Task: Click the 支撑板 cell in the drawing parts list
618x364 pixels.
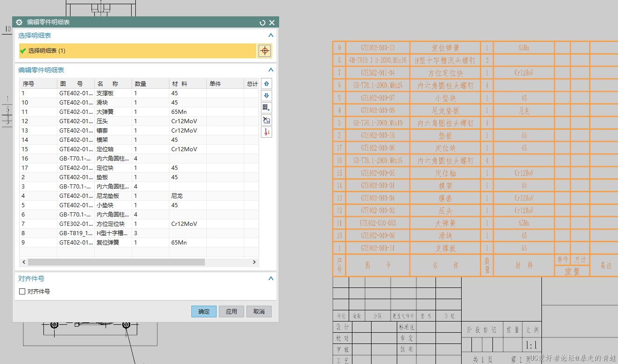Action: (445, 248)
